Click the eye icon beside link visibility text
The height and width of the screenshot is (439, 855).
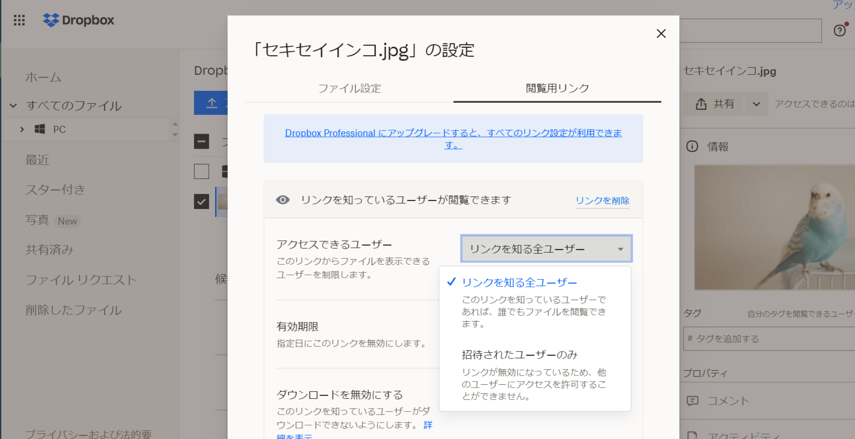(282, 200)
